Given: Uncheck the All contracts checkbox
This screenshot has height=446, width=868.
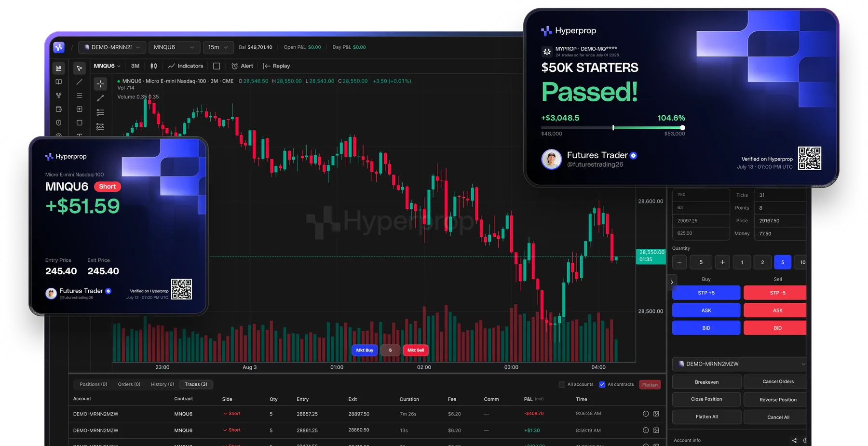Looking at the screenshot, I should [x=602, y=384].
